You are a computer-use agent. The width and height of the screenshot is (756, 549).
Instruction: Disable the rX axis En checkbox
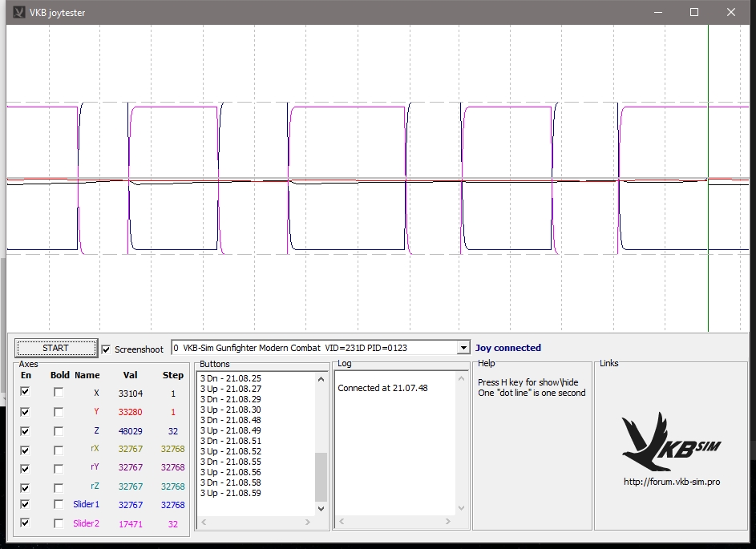point(26,450)
